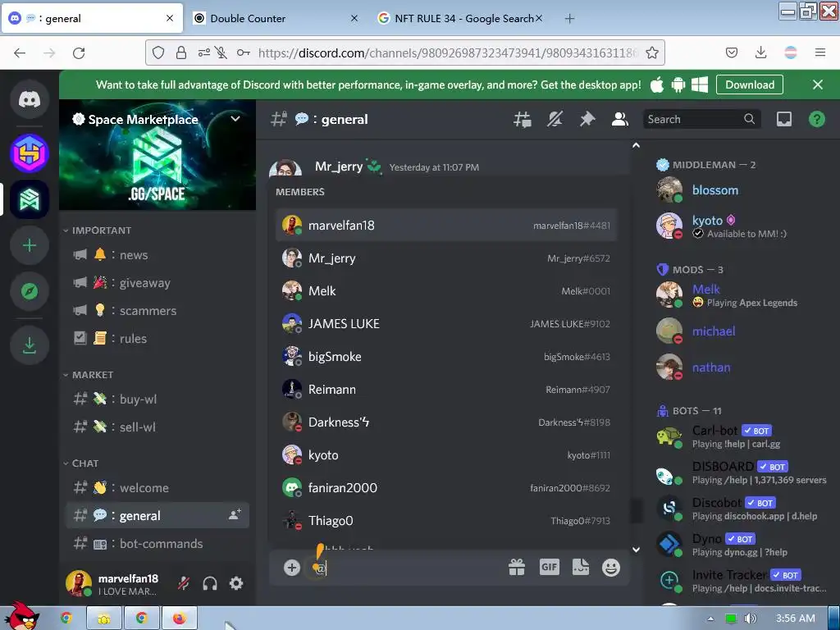
Task: Select JAMES LUKE from mention list
Action: pos(446,323)
